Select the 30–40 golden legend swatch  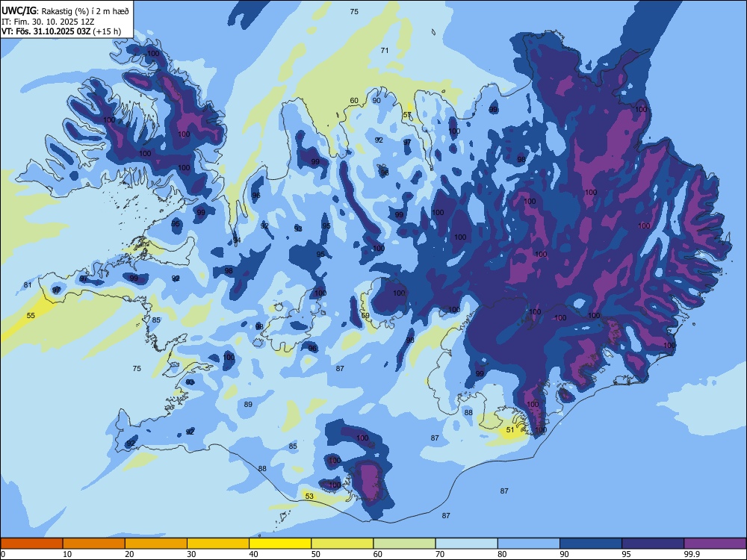(x=218, y=544)
